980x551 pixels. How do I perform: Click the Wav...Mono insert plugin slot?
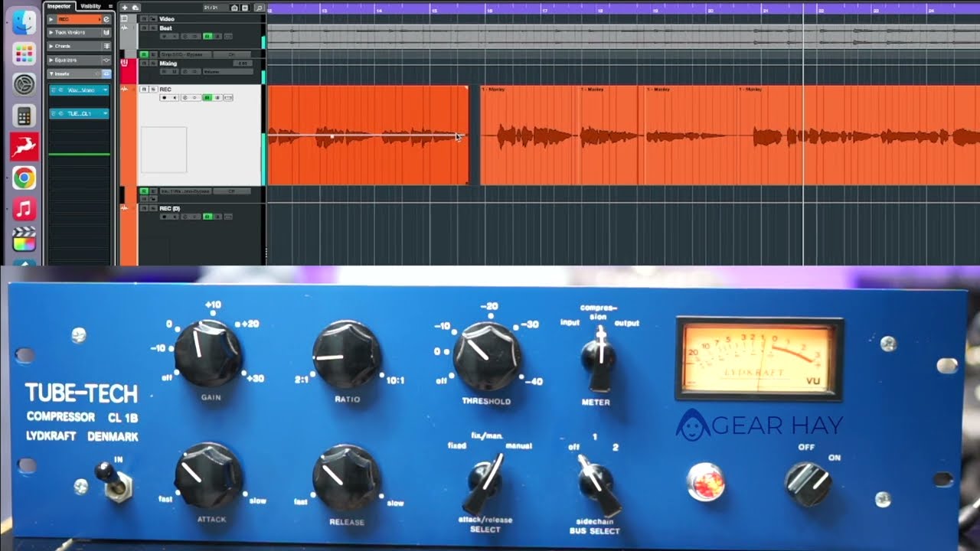pos(79,90)
